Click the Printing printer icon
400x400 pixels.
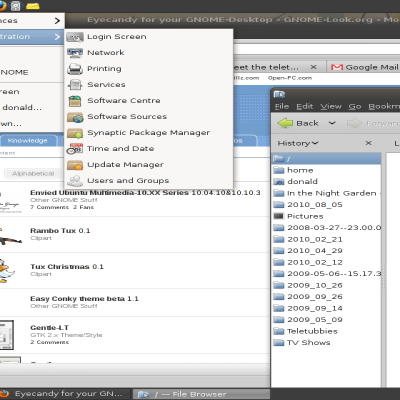click(75, 69)
